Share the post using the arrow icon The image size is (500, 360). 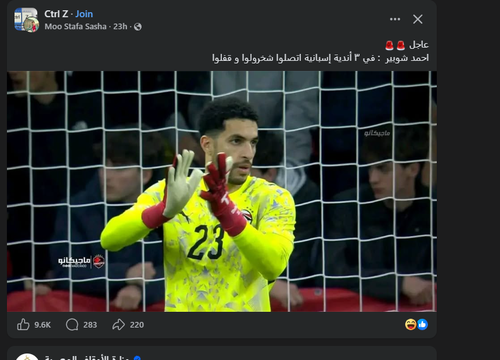pyautogui.click(x=118, y=324)
